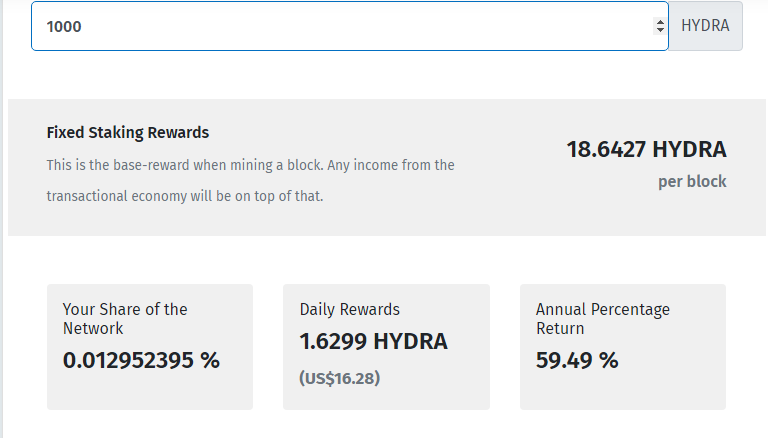Click the 1.6299 HYDRA daily rewards value
Screen dimensions: 768x438
click(x=373, y=341)
